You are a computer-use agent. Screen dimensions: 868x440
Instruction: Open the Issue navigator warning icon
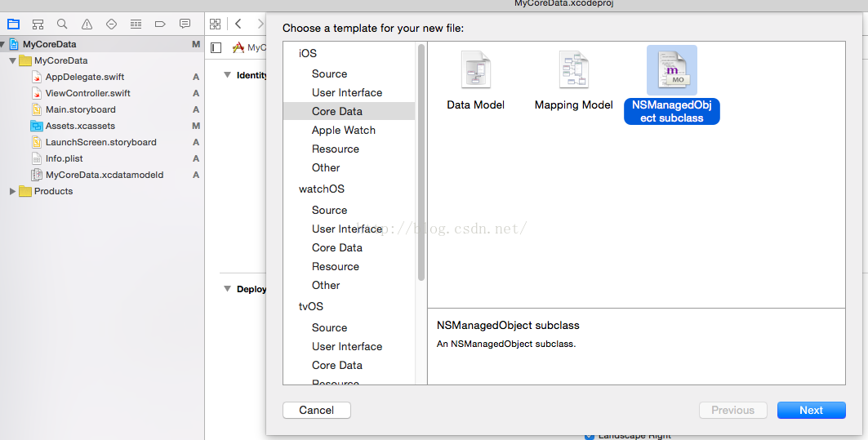tap(87, 24)
